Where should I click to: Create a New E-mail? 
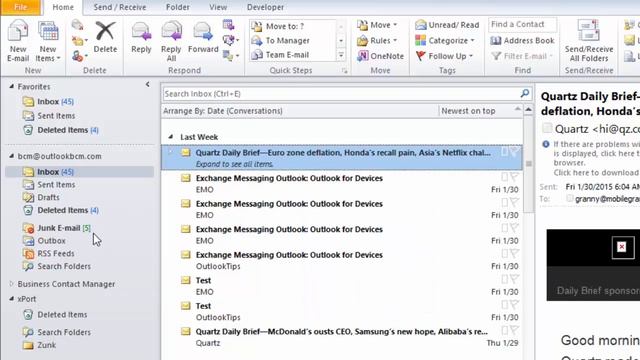pyautogui.click(x=18, y=41)
